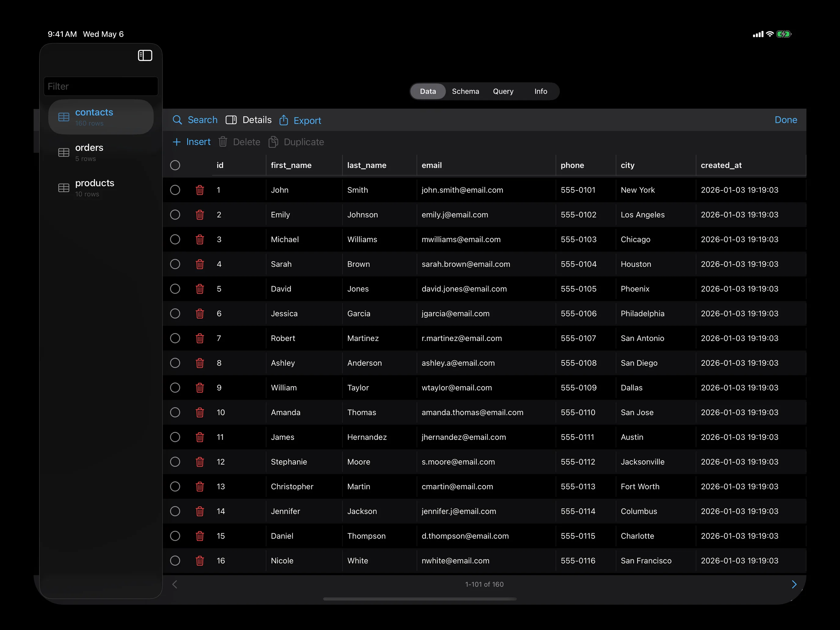The image size is (840, 630).
Task: Click the Wi-Fi icon in status bar
Action: point(770,34)
